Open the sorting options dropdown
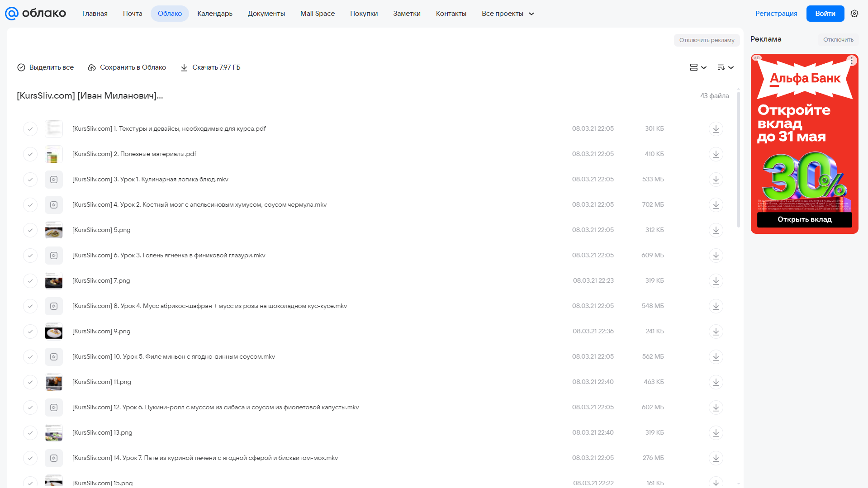 click(725, 67)
